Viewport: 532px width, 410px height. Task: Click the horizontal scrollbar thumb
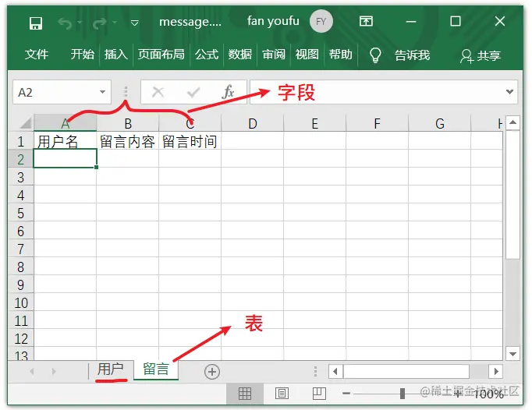406,371
